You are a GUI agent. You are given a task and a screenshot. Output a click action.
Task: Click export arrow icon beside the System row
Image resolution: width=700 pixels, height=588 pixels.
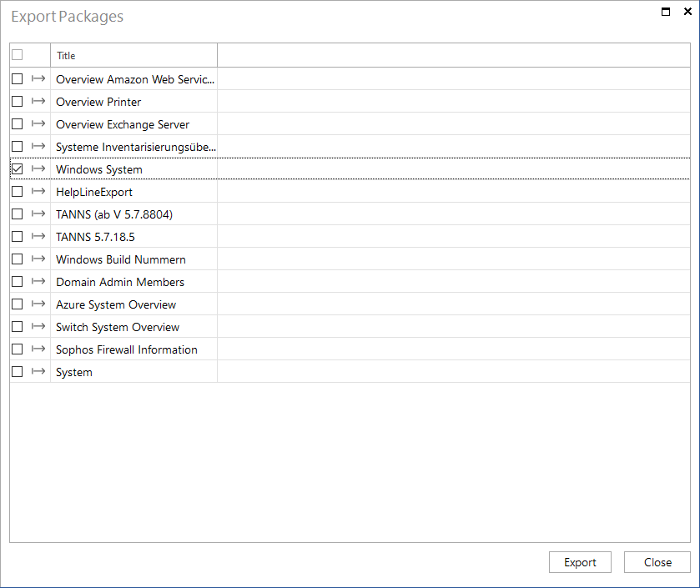tap(38, 371)
